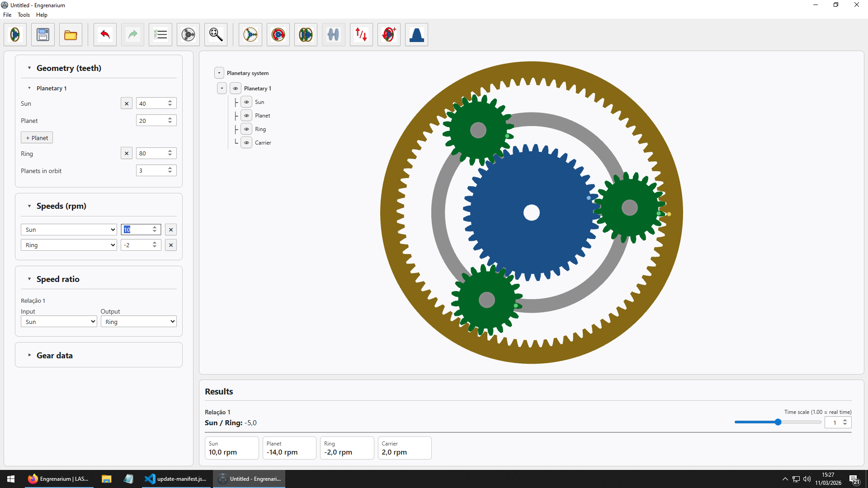Save the current project
The width and height of the screenshot is (868, 488).
[42, 34]
